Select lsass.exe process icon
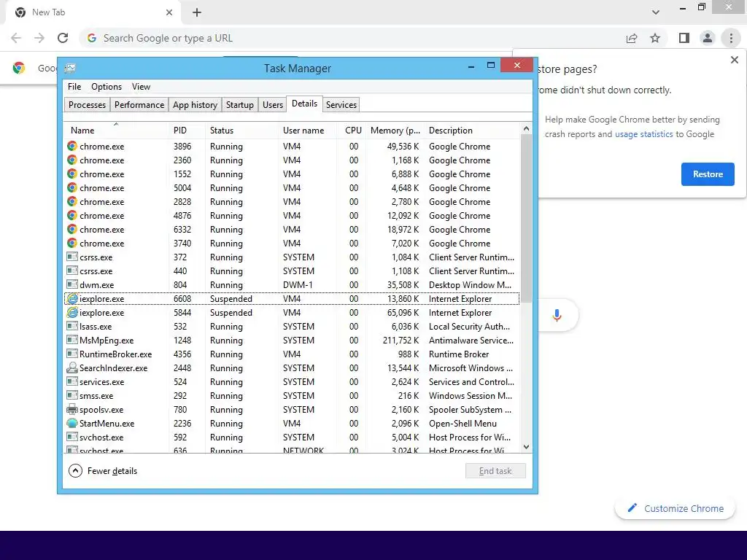The image size is (747, 560). click(72, 326)
